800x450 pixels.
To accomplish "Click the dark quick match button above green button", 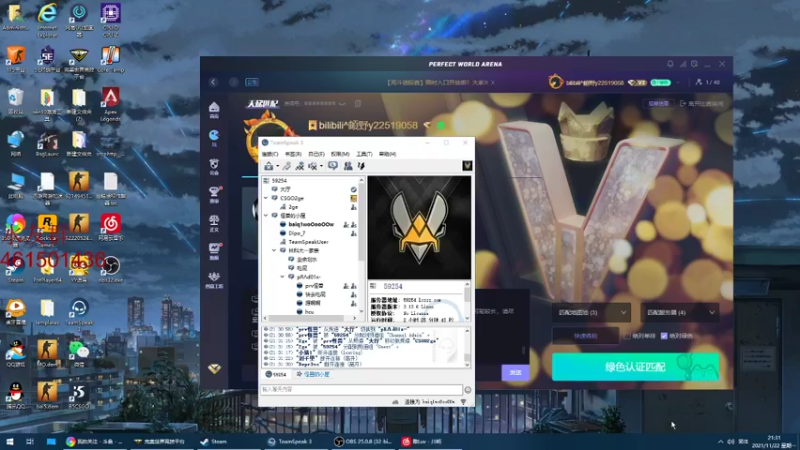I will (x=585, y=336).
